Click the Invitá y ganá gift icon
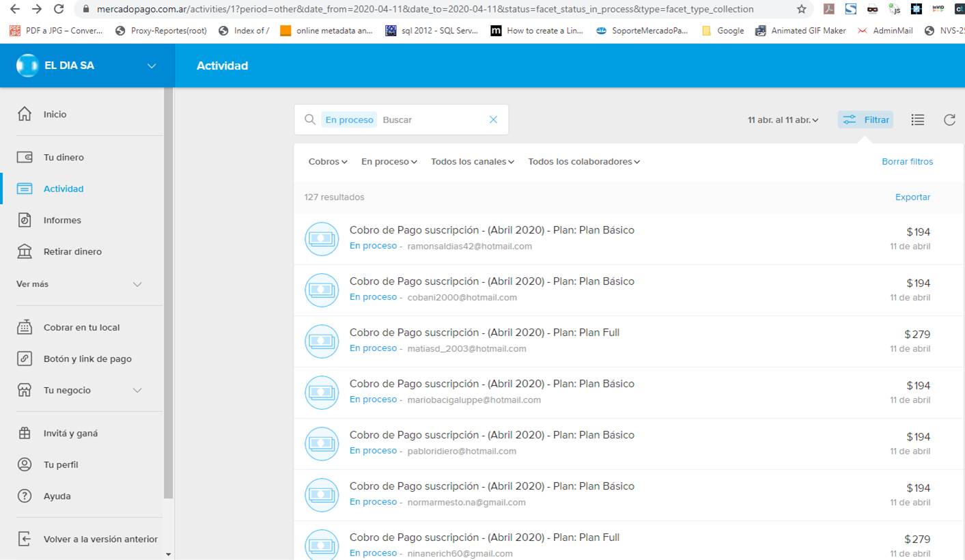Image resolution: width=965 pixels, height=560 pixels. [25, 434]
